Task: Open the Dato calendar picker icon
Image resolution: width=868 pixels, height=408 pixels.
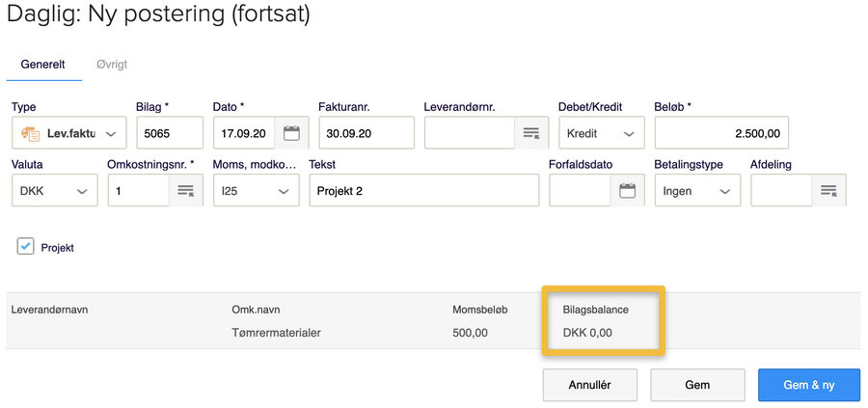Action: tap(290, 133)
